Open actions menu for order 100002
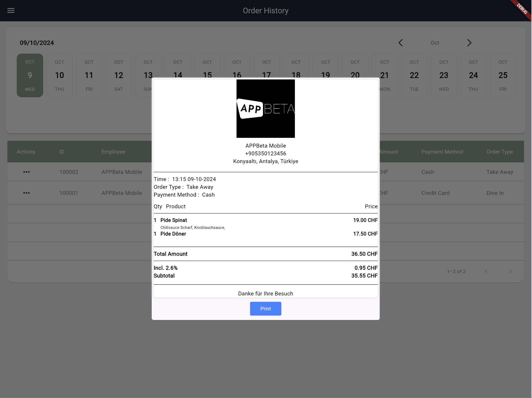Screen dimensions: 532x398 26,172
